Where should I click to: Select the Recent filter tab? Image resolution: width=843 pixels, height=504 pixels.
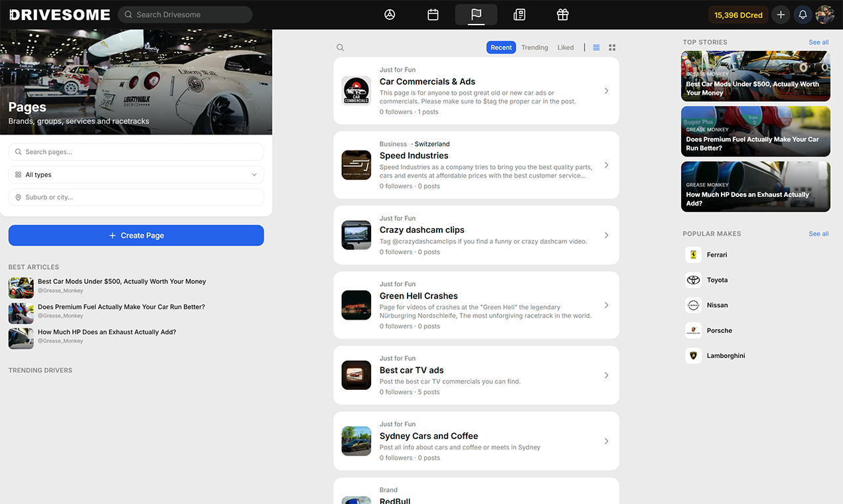501,48
